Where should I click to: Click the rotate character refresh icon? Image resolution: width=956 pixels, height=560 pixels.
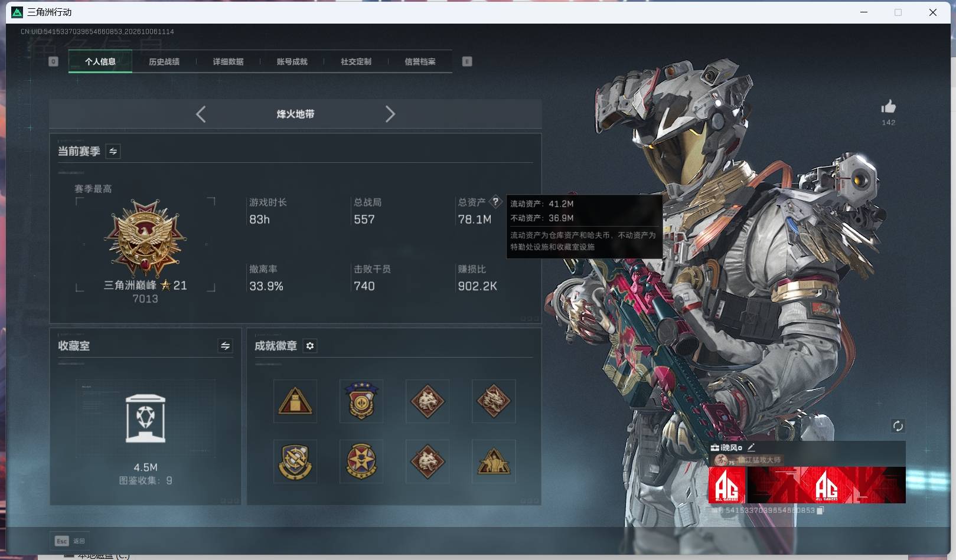click(x=898, y=426)
